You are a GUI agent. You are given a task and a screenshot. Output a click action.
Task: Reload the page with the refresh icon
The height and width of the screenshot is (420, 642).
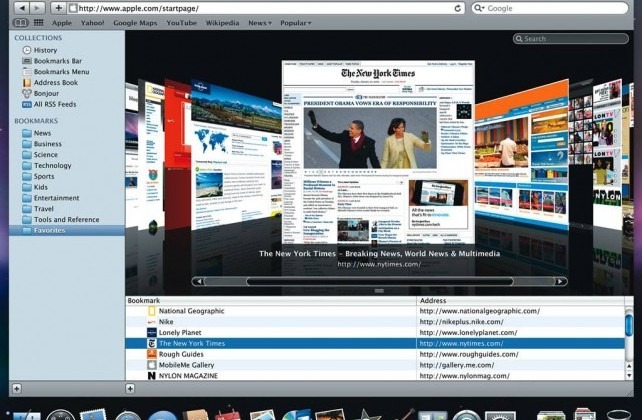coord(458,8)
